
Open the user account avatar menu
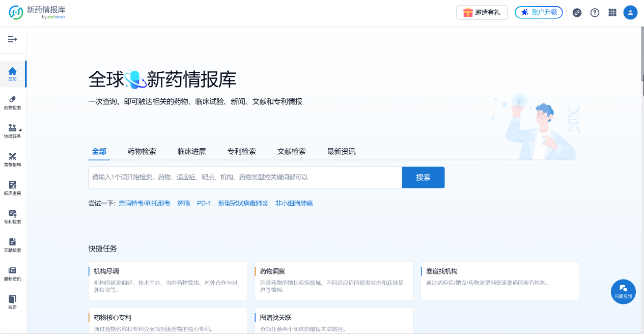[630, 13]
